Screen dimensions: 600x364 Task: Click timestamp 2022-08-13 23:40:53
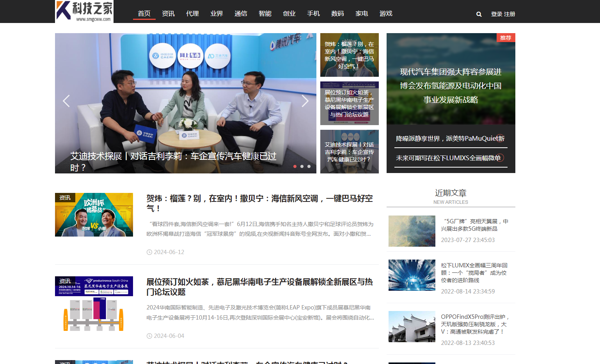[468, 343]
